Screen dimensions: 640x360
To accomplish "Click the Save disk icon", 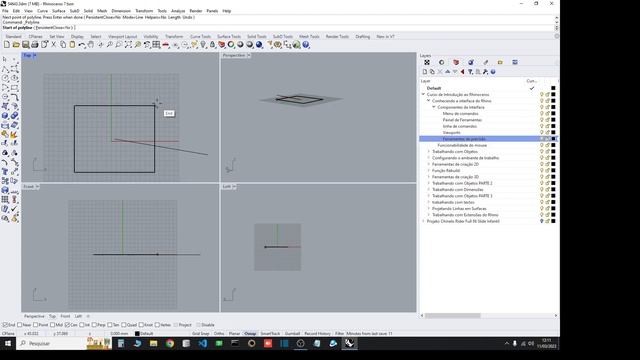I will 26,44.
